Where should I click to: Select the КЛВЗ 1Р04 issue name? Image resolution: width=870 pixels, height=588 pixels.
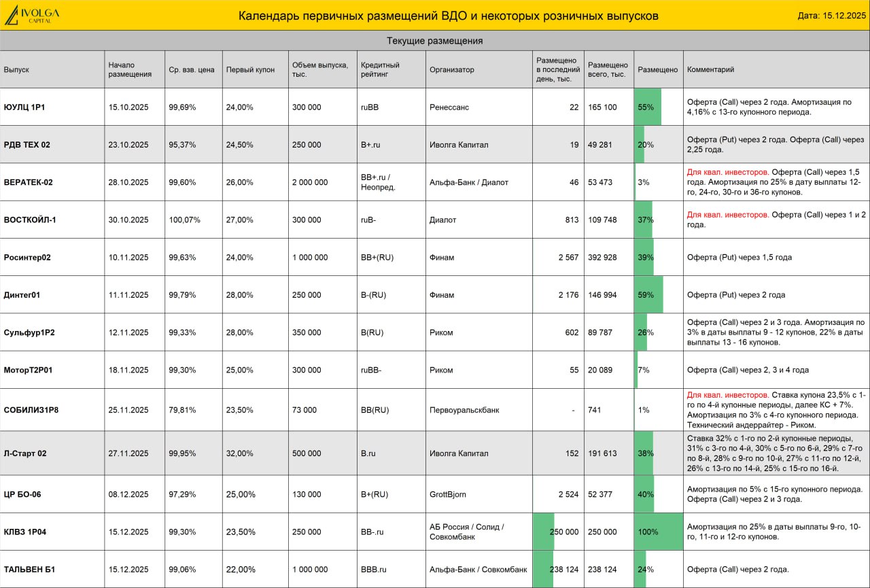25,532
